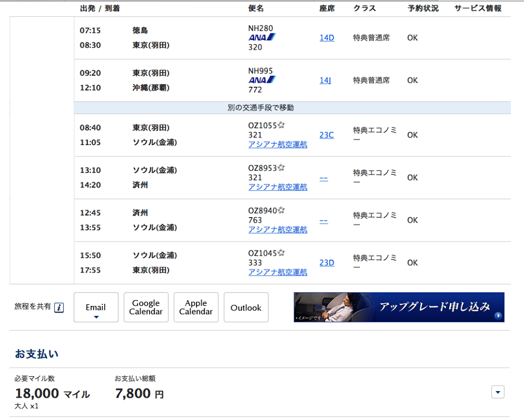524x420 pixels.
Task: Click お支払い section heading
Action: click(x=37, y=354)
